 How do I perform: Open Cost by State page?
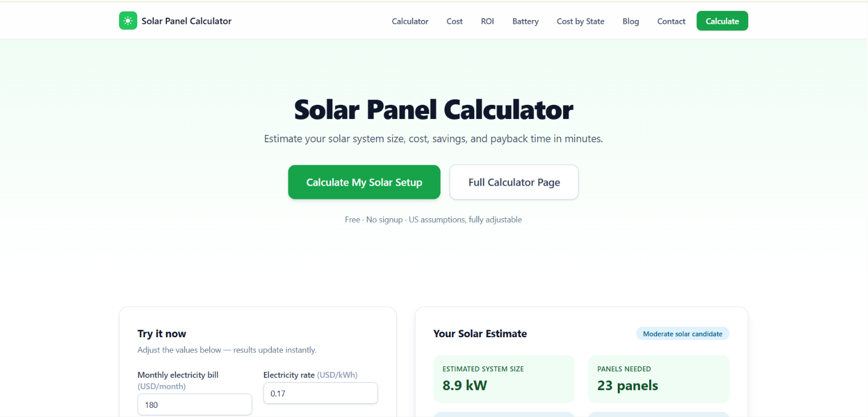tap(580, 21)
